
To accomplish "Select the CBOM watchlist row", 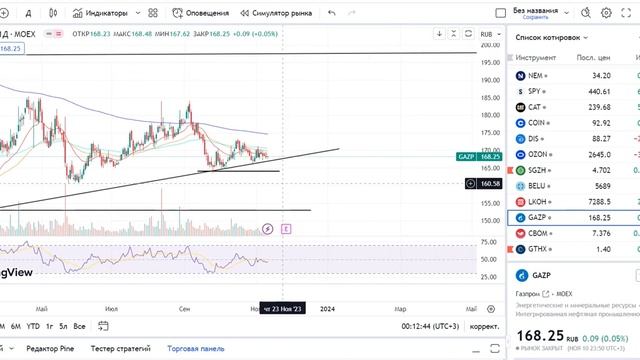I will click(573, 233).
